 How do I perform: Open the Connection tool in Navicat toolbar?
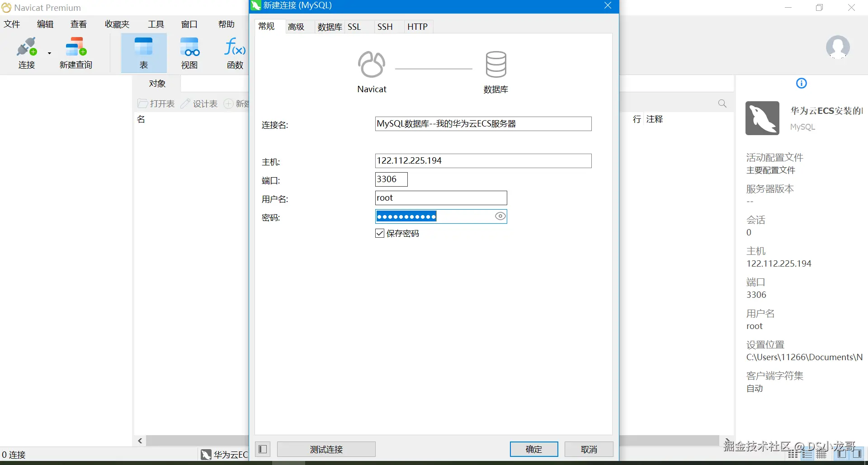click(27, 53)
